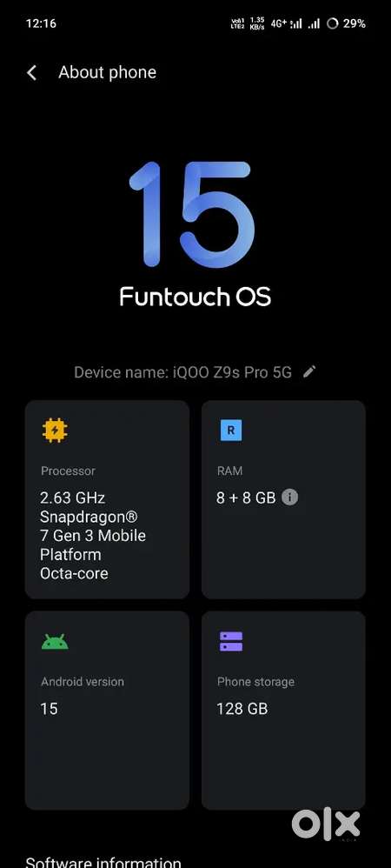Tap the yellow processor chip icon
391x868 pixels.
54,431
